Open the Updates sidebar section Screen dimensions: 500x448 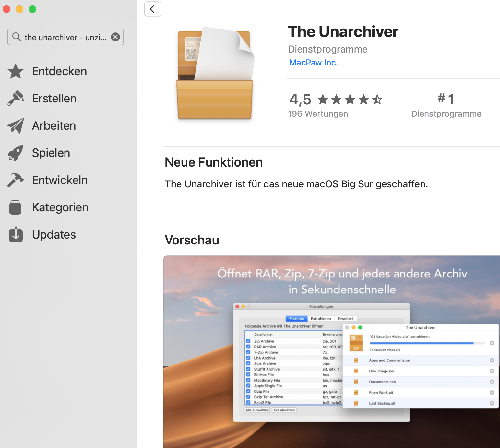pos(54,235)
